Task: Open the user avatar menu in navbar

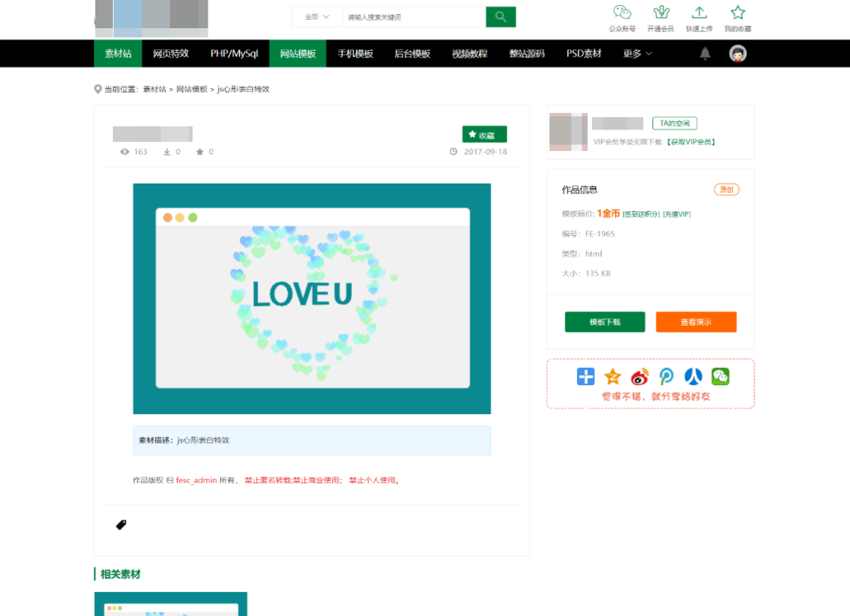Action: pos(738,54)
